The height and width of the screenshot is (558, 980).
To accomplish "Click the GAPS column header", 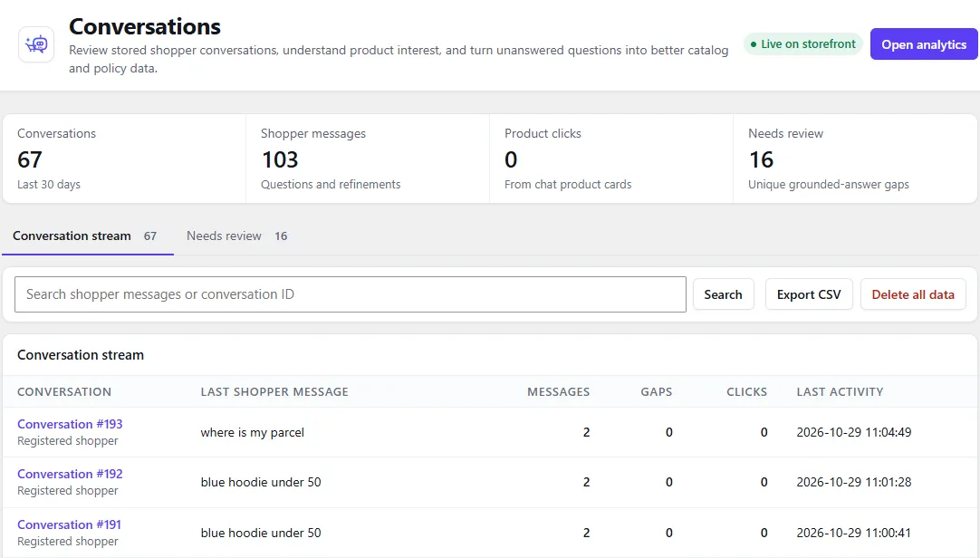I will point(657,392).
